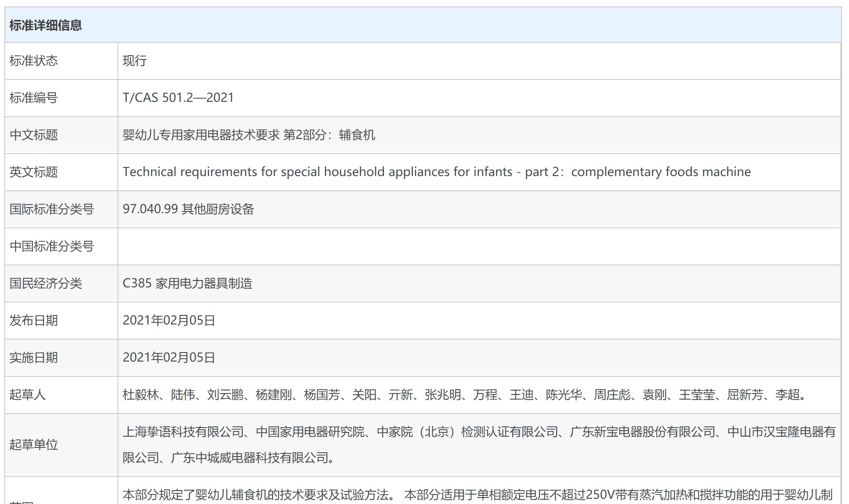This screenshot has height=504, width=849.
Task: Click the drafters name list
Action: click(466, 395)
